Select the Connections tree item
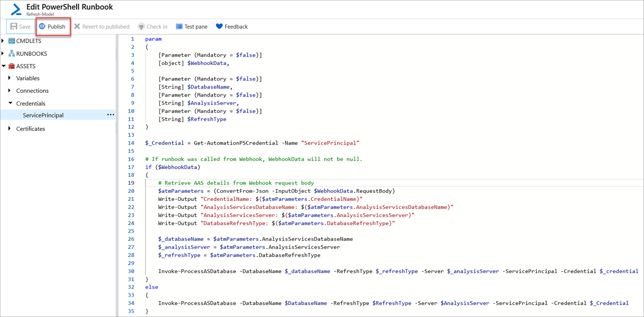The width and height of the screenshot is (644, 317). point(32,90)
